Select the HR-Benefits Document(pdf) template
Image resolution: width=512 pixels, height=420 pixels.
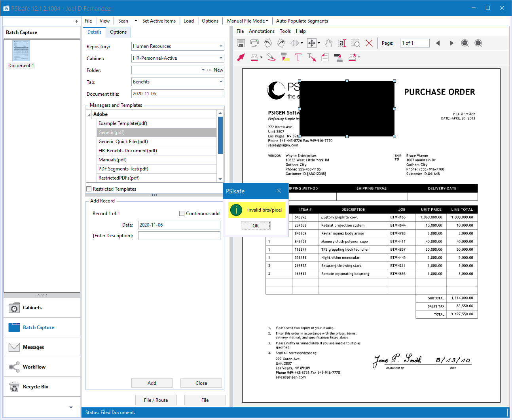click(157, 151)
